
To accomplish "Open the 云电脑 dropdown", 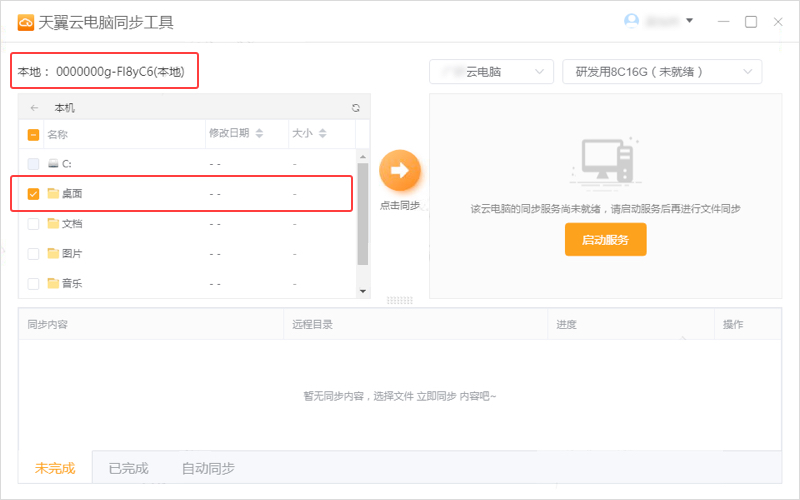I will [x=491, y=72].
